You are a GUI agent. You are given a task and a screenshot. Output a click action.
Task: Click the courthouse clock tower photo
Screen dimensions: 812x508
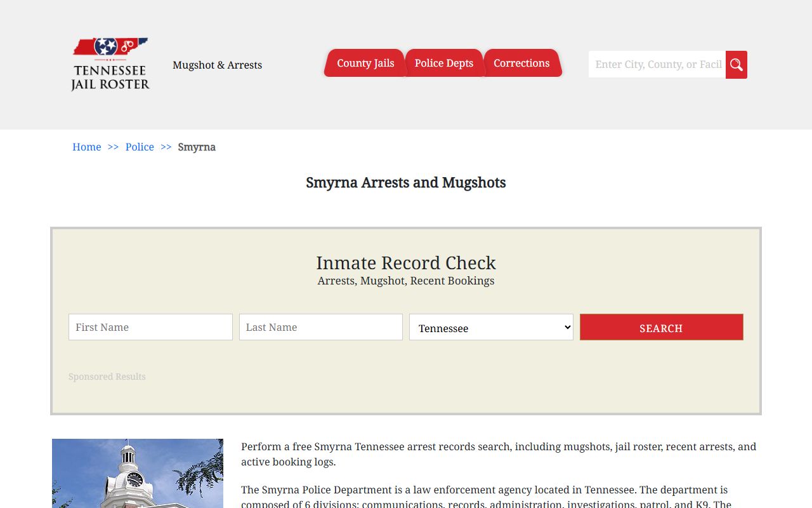138,473
